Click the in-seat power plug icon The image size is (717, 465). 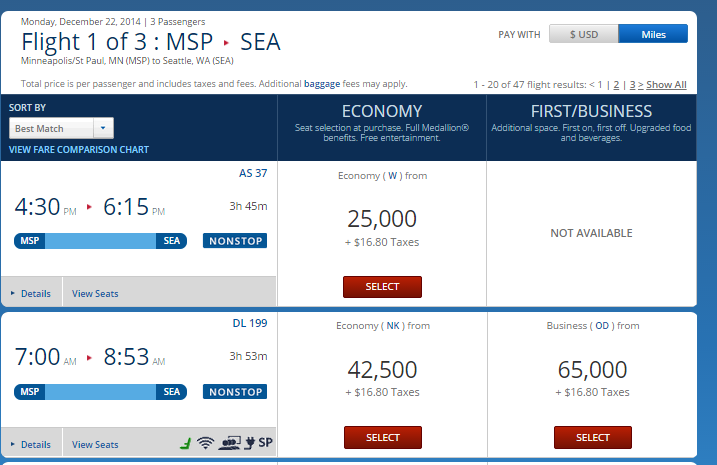pos(250,443)
